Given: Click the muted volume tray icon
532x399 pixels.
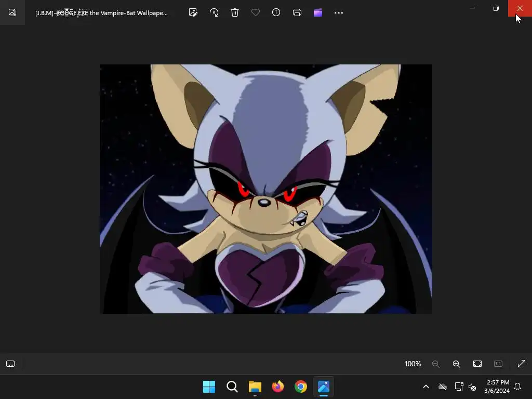Looking at the screenshot, I should click(x=472, y=387).
